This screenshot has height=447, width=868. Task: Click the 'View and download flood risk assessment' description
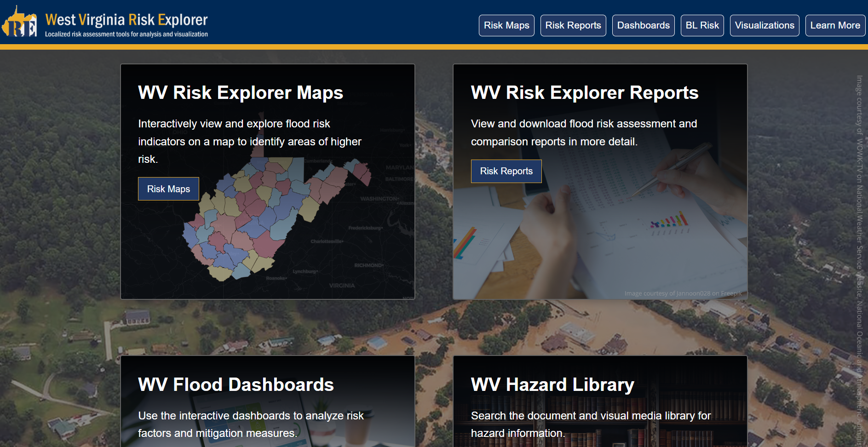coord(584,132)
